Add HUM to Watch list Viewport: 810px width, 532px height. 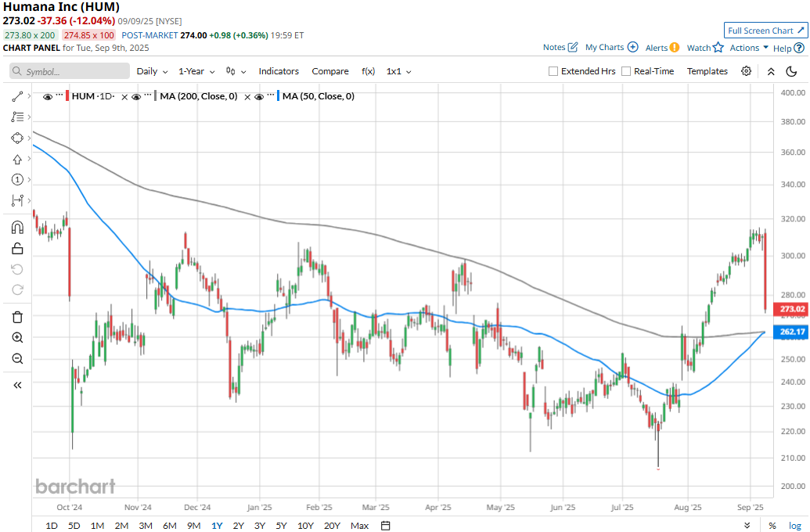coord(705,48)
